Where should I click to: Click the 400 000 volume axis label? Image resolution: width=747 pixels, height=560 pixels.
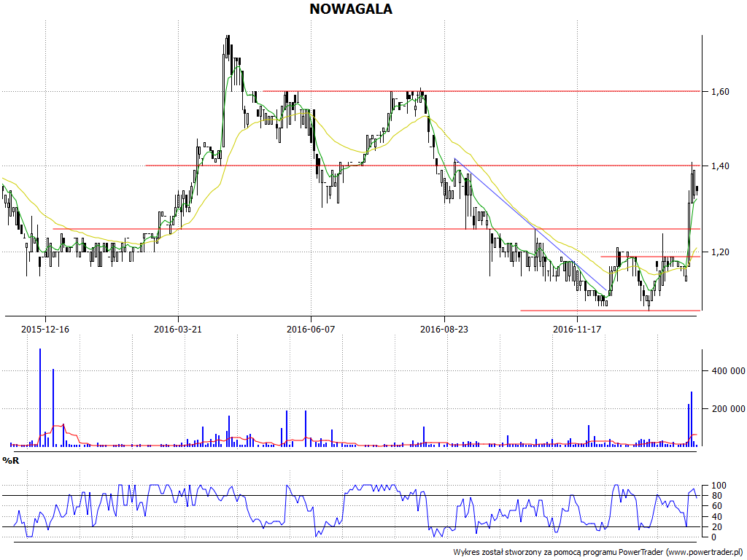[728, 371]
